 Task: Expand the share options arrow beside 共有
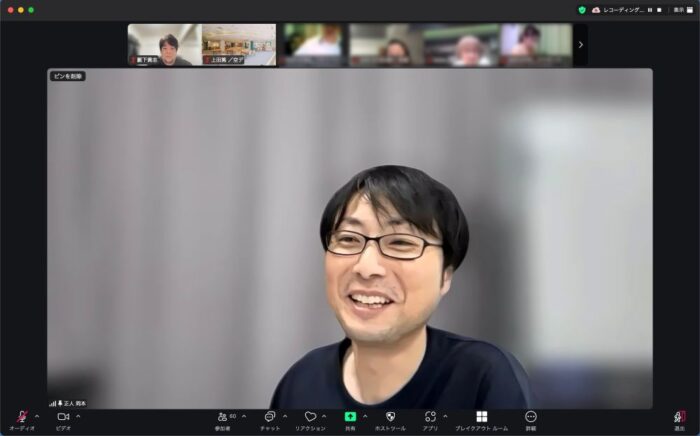click(x=365, y=416)
